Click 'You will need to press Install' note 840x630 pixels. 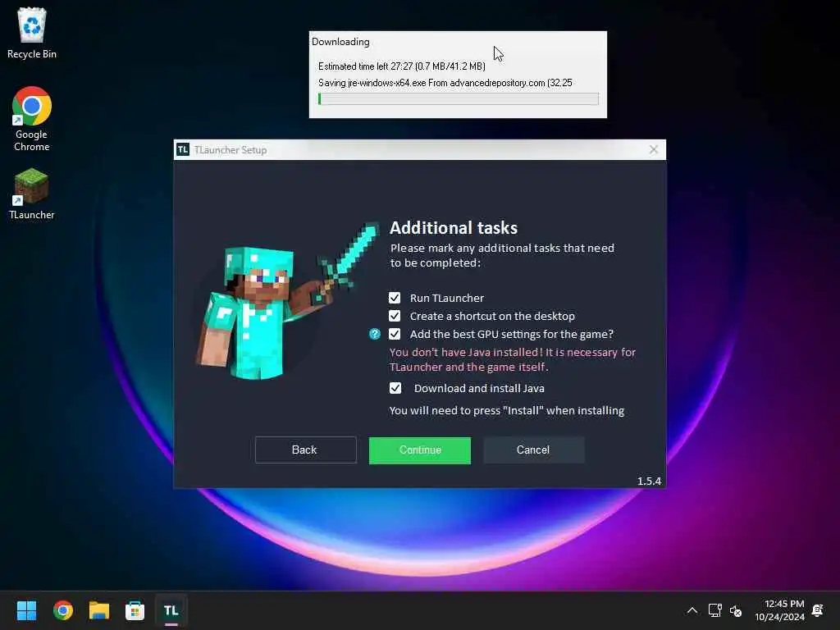(x=507, y=410)
